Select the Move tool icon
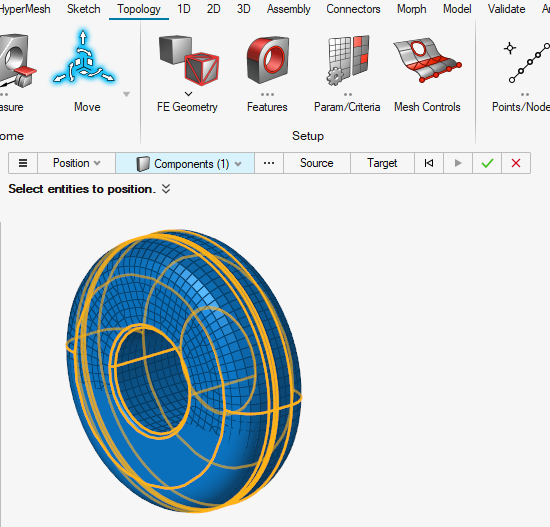This screenshot has height=527, width=550. coord(83,59)
